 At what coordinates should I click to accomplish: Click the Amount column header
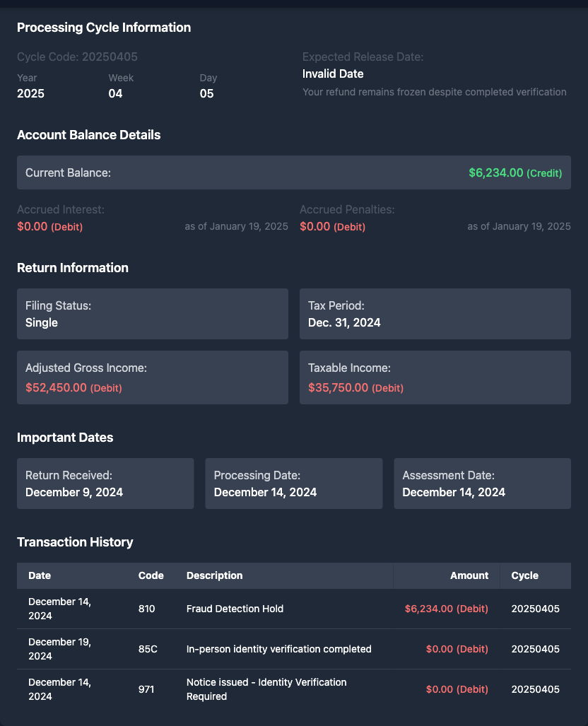tap(469, 575)
